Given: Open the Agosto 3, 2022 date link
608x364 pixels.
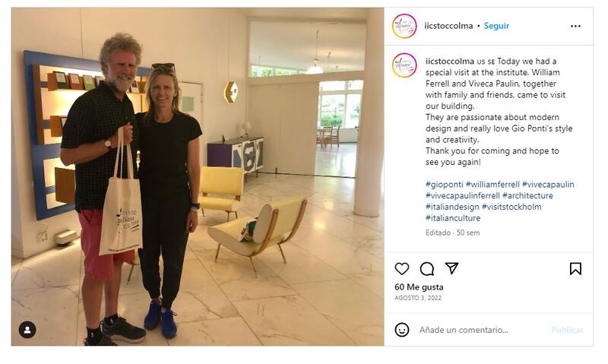Looking at the screenshot, I should 418,298.
